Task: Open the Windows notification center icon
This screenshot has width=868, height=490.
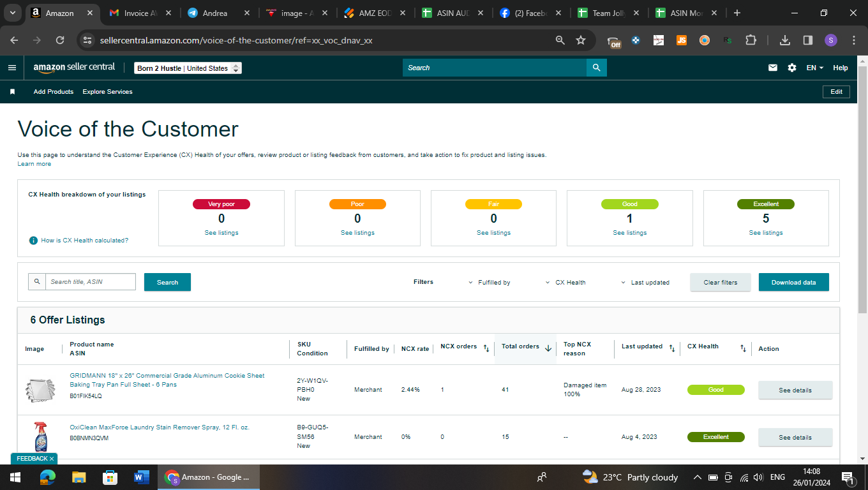Action: coord(848,477)
